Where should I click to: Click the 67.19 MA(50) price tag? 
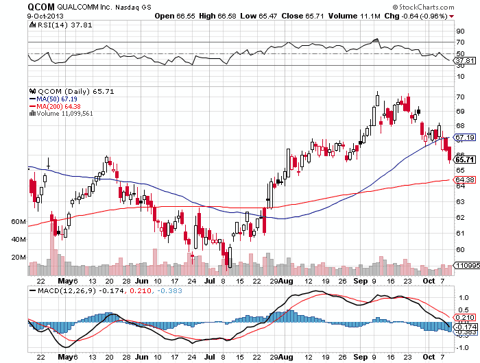point(465,137)
